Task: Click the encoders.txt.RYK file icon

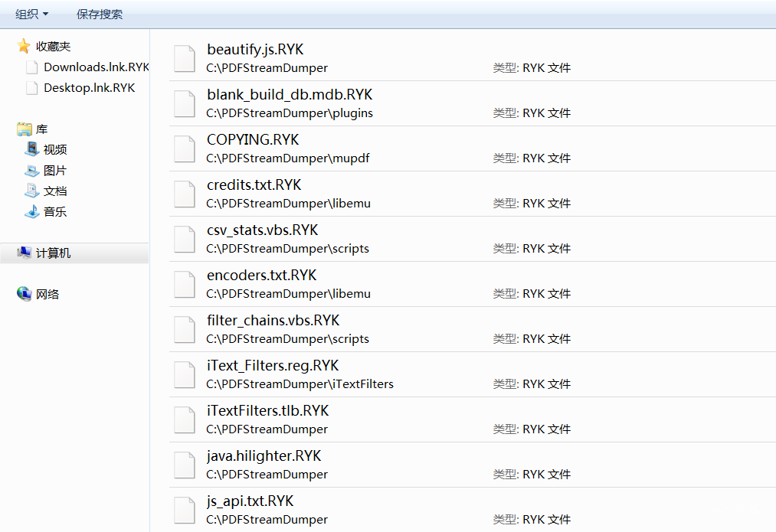Action: point(185,284)
